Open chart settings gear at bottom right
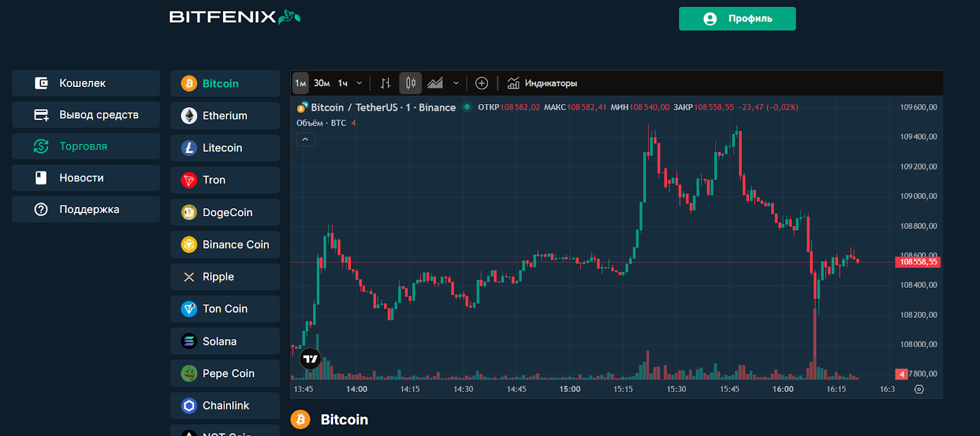This screenshot has width=980, height=436. coord(919,389)
